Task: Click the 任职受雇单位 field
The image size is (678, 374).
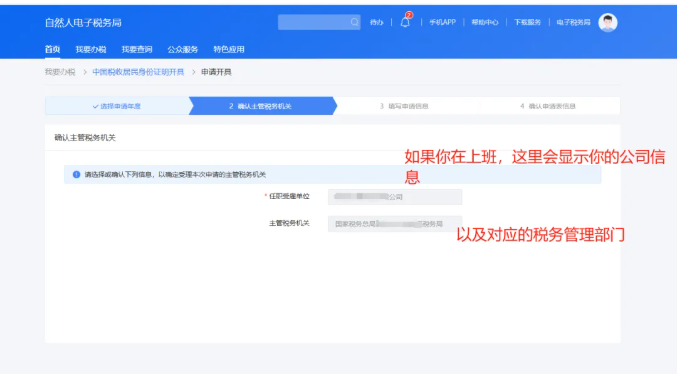Action: [x=395, y=197]
